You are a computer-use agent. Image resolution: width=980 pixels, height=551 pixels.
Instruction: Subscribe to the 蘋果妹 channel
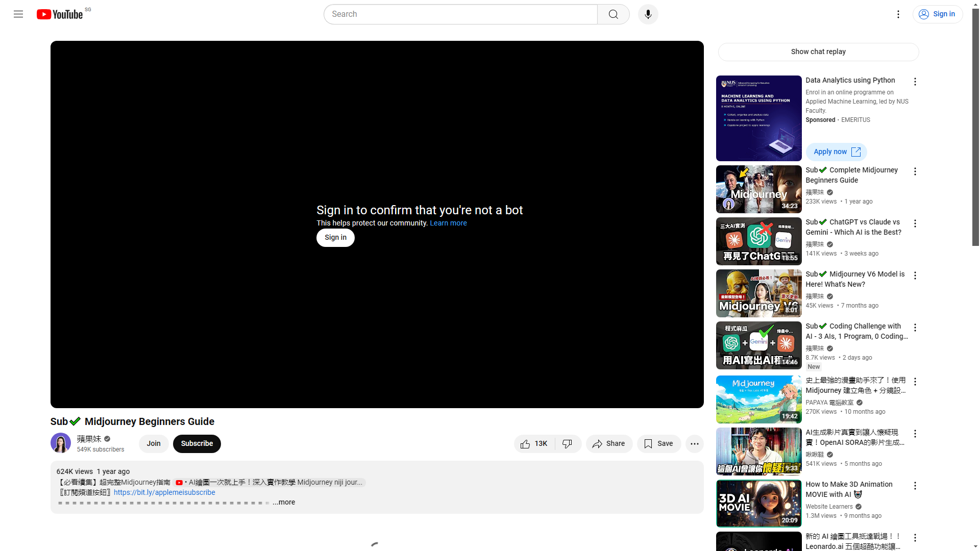[x=197, y=444]
